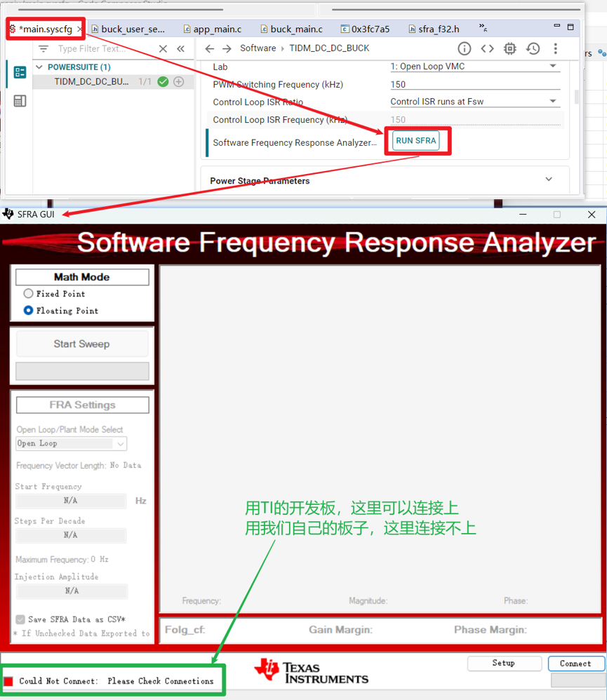This screenshot has height=700, width=607.
Task: Navigate forward in SysConfig
Action: tap(227, 48)
